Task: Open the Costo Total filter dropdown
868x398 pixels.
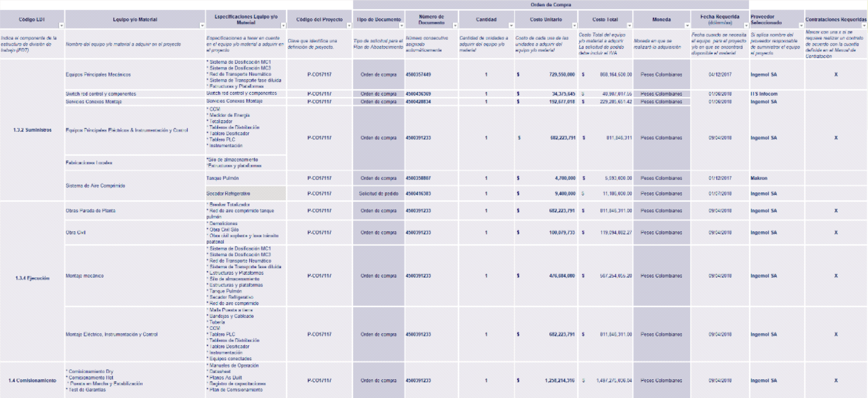Action: (x=629, y=26)
